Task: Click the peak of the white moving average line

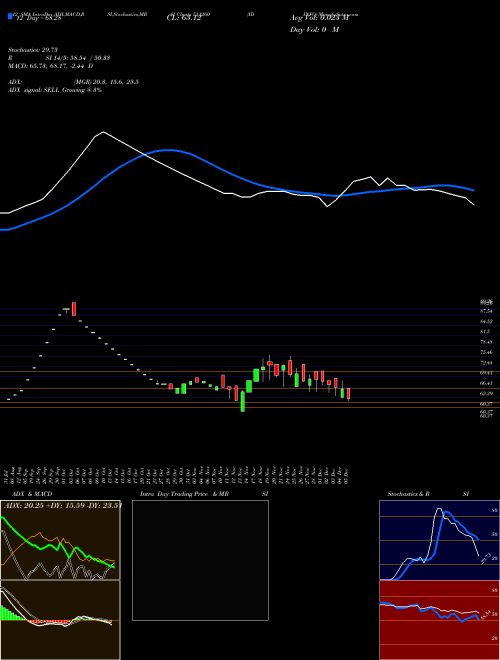Action: 103,132
